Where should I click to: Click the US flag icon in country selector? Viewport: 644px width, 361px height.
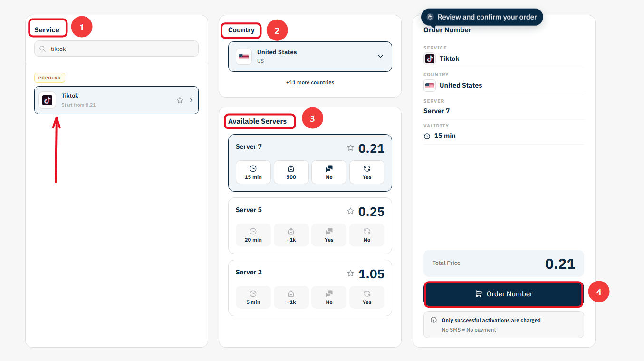tap(244, 57)
